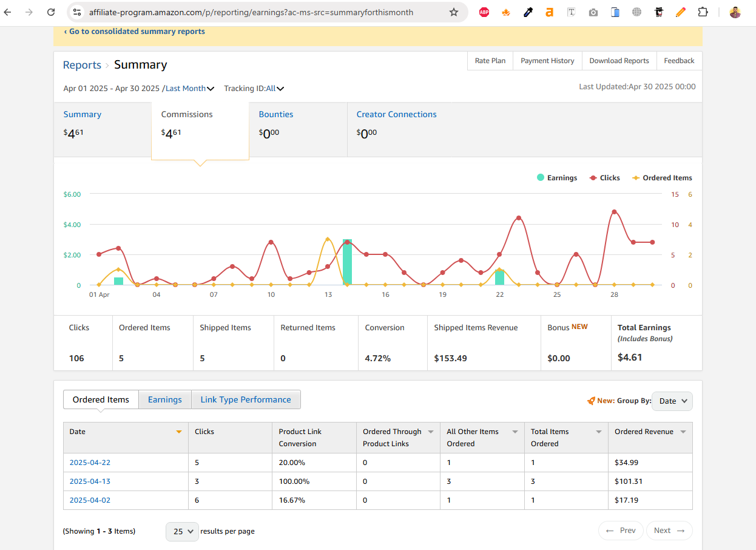Click the address bar URL

coord(251,12)
